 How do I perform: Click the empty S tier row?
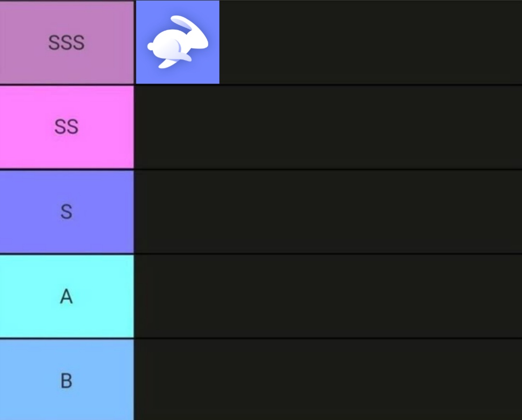[328, 211]
